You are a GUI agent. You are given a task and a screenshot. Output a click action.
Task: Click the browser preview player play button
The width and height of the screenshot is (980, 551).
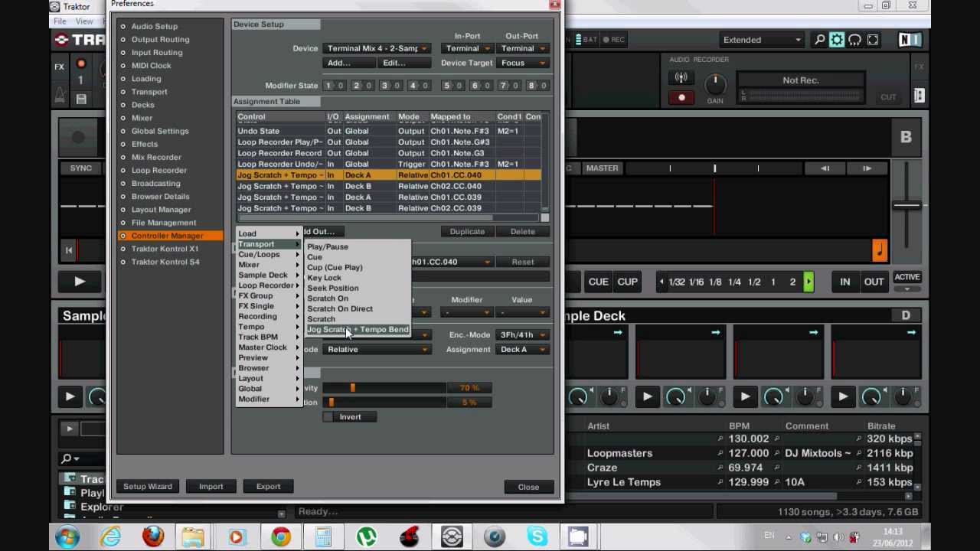point(69,429)
